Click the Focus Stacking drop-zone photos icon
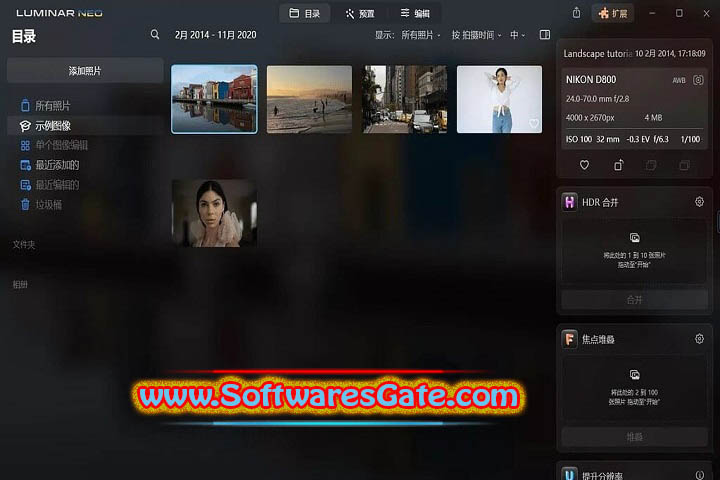This screenshot has width=720, height=480. (x=635, y=375)
